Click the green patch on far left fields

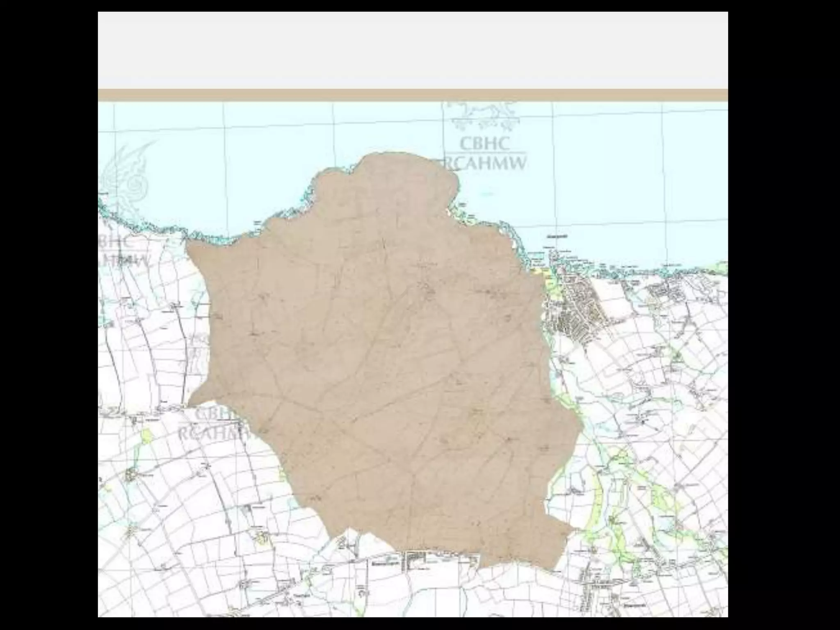146,436
